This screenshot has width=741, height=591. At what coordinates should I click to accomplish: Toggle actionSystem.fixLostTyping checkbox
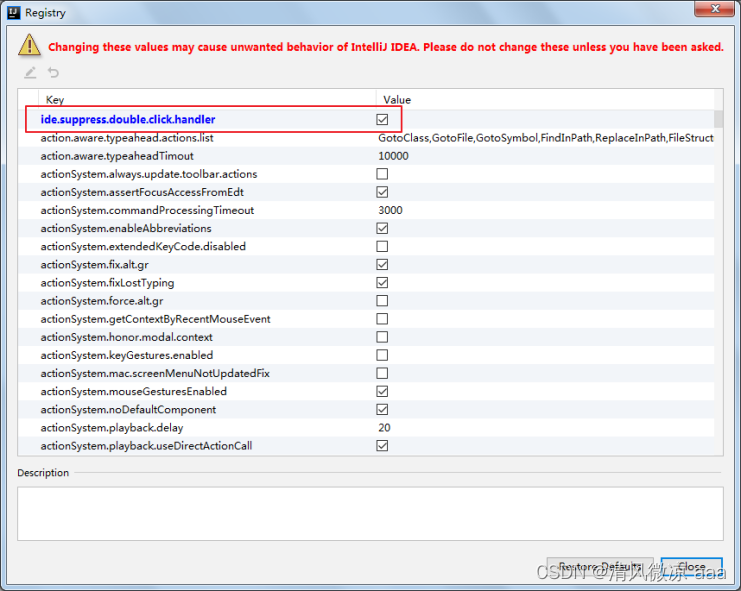(x=382, y=283)
